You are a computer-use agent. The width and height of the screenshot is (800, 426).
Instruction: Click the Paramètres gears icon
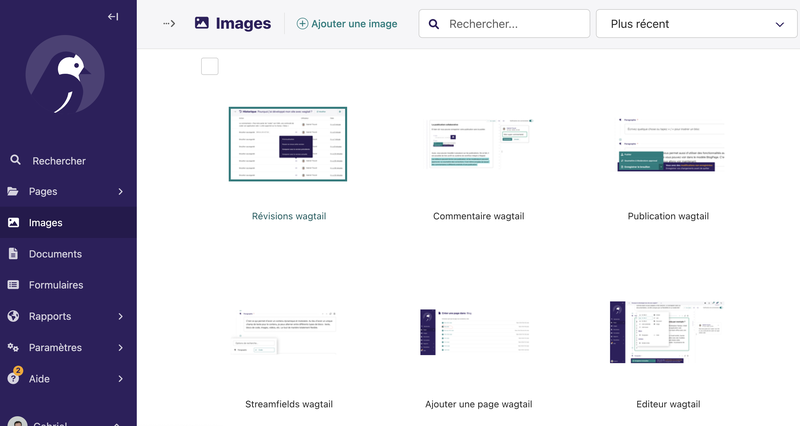point(13,347)
